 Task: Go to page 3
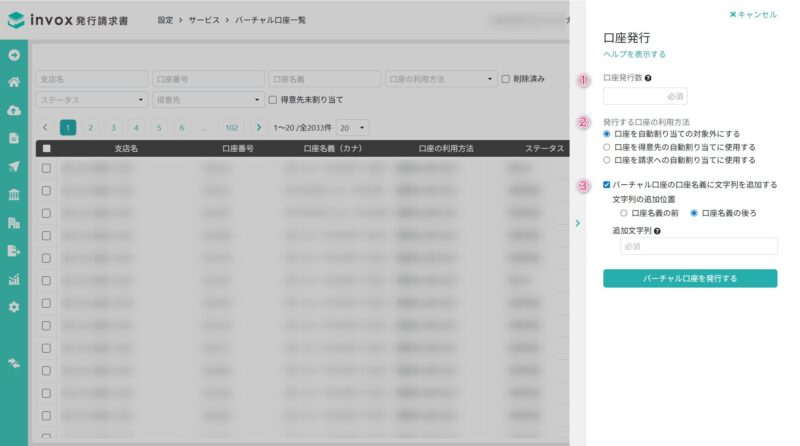point(113,128)
